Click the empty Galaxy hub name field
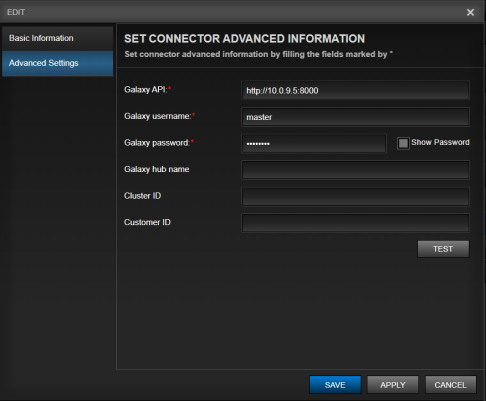Viewport: 486px width, 401px height. [355, 170]
